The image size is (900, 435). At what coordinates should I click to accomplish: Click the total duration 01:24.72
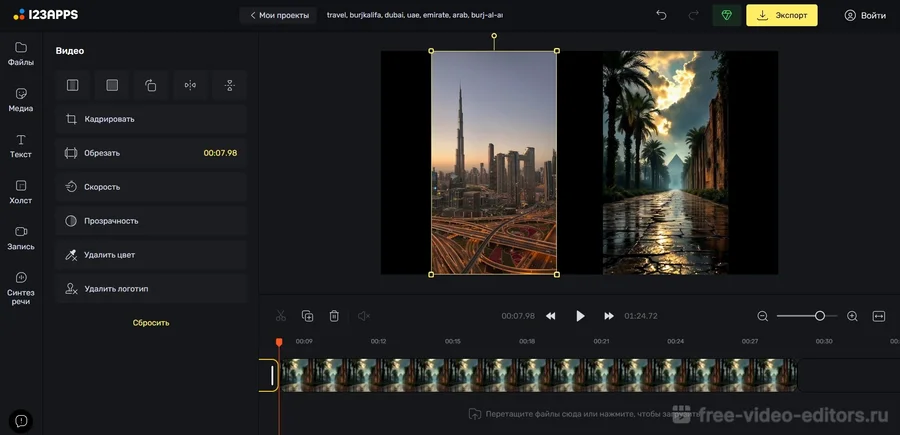tap(641, 316)
